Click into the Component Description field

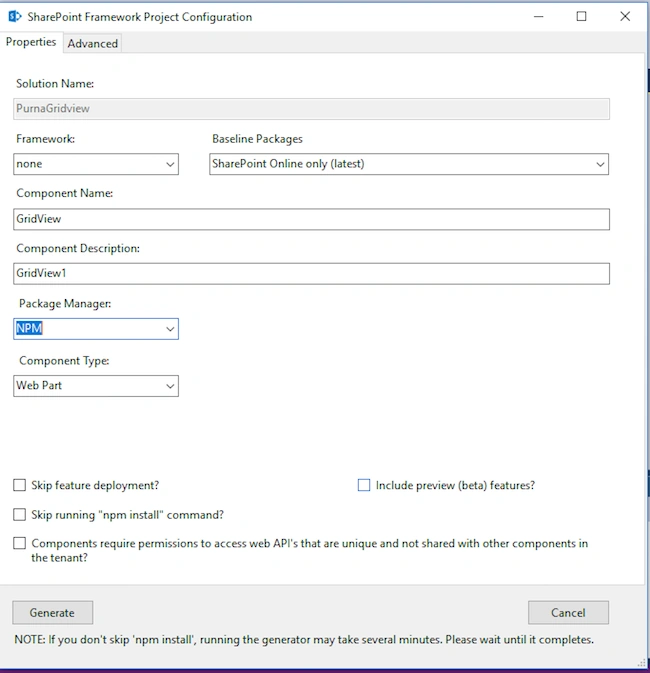tap(311, 273)
